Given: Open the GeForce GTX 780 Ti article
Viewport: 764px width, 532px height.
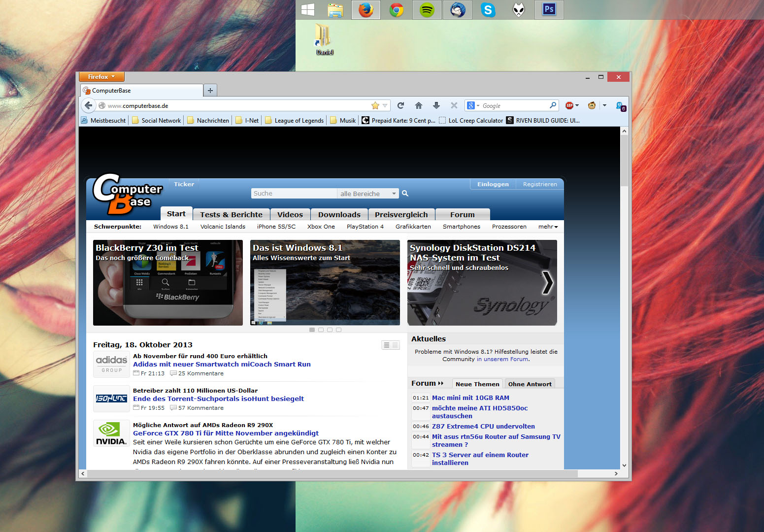Looking at the screenshot, I should 226,433.
